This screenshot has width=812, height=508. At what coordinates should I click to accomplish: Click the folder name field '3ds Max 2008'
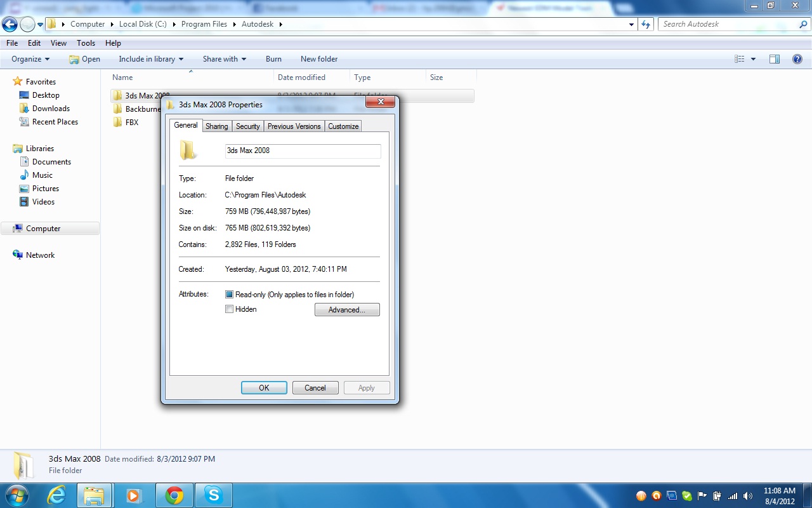pos(303,150)
